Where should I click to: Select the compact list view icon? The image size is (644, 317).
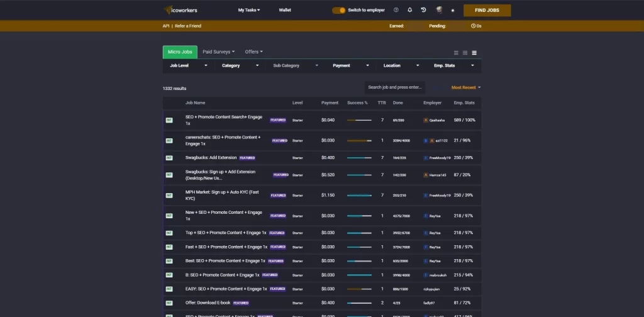(456, 53)
